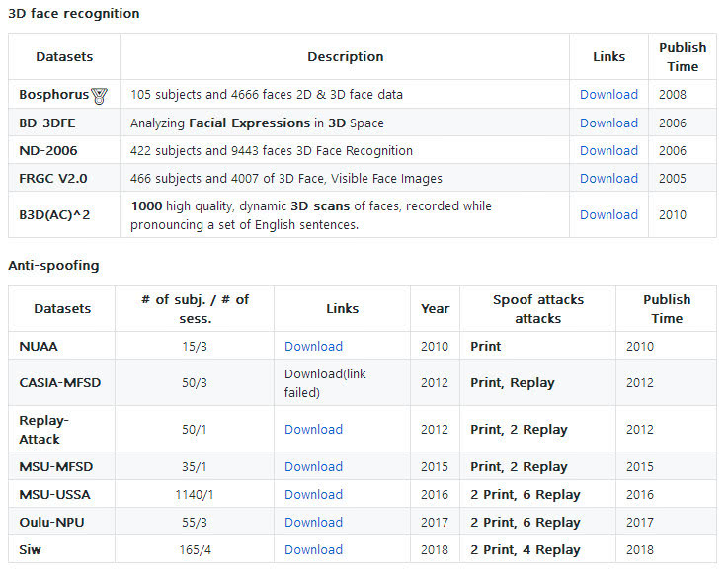Image resolution: width=728 pixels, height=575 pixels.
Task: Follow the B3D(AC)^2 Download link
Action: (608, 214)
